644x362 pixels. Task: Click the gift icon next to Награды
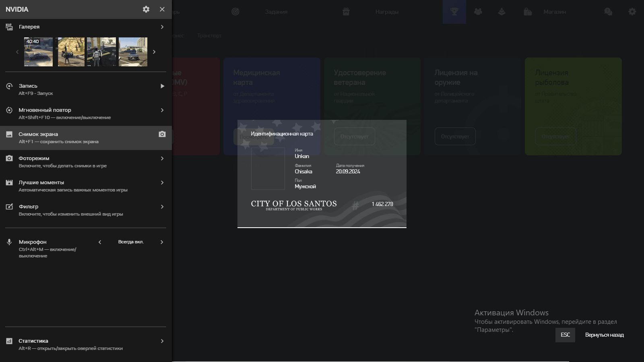click(346, 12)
